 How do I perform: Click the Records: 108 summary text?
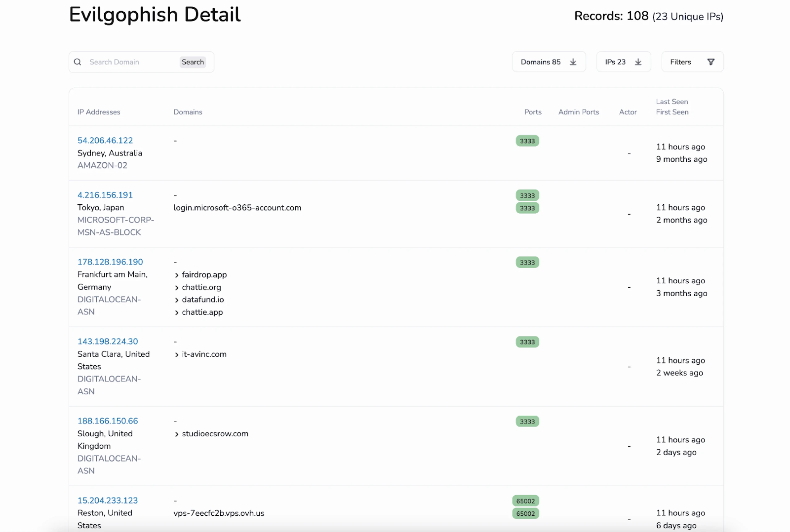click(x=611, y=16)
